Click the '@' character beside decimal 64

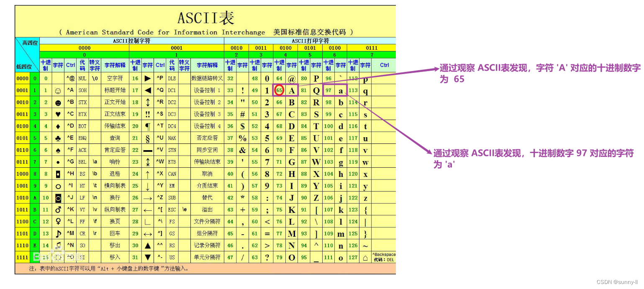292,78
